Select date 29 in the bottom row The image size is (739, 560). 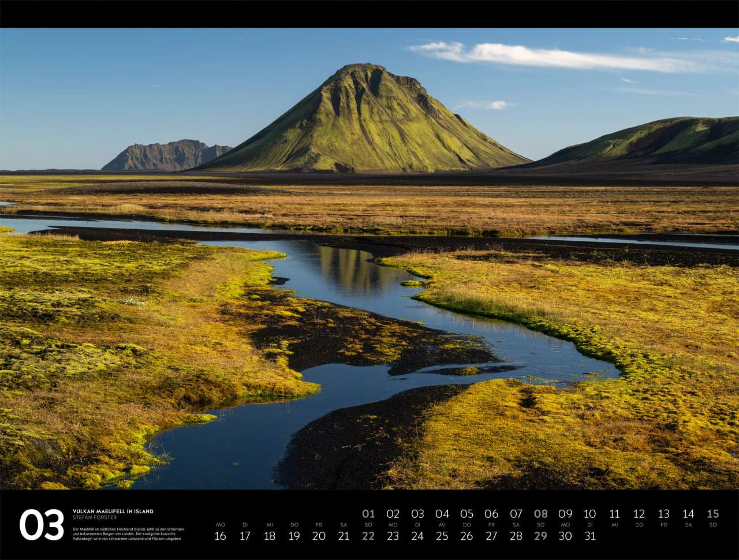pyautogui.click(x=540, y=536)
